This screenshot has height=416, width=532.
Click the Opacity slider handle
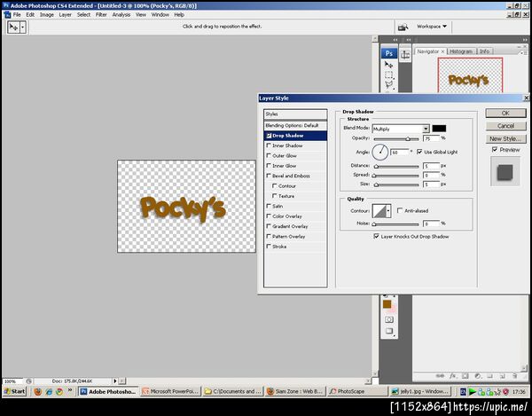click(408, 138)
